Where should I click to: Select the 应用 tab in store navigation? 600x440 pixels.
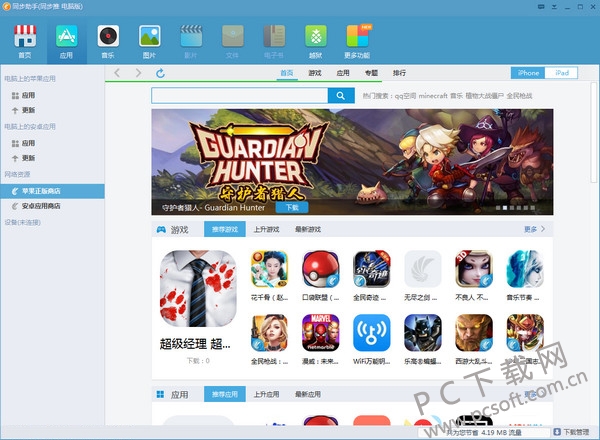click(x=343, y=73)
